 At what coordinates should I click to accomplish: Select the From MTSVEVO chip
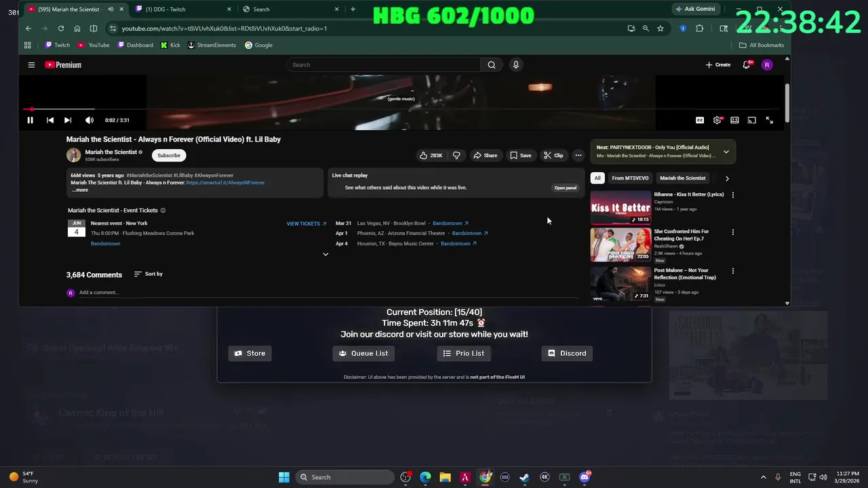click(630, 178)
